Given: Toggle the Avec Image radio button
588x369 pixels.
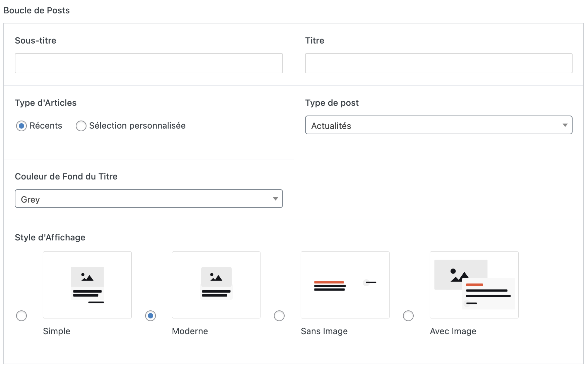Looking at the screenshot, I should [x=408, y=316].
